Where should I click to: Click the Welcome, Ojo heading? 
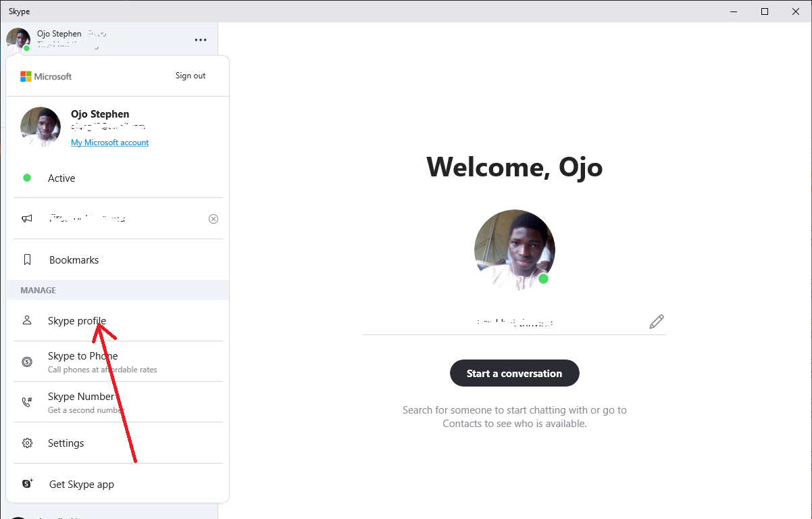tap(515, 166)
